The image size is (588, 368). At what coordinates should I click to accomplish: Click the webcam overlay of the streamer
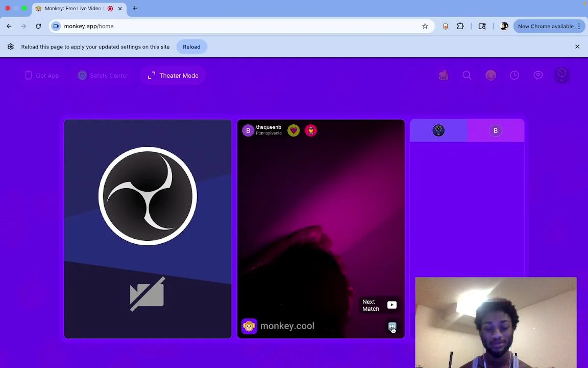tap(496, 323)
